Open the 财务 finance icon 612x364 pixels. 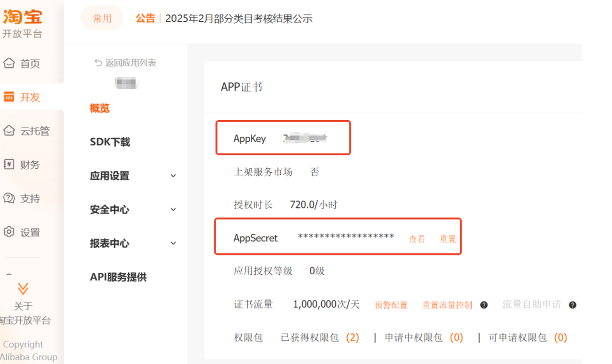click(x=9, y=164)
